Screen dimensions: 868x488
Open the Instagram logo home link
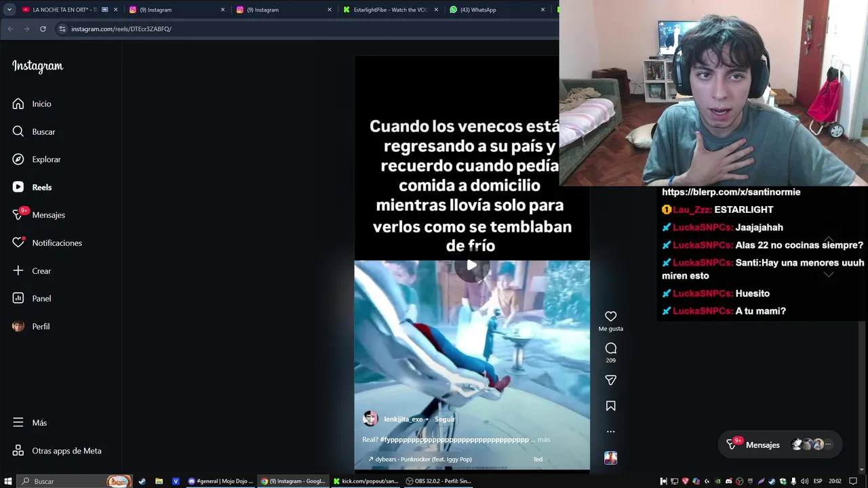tap(37, 66)
